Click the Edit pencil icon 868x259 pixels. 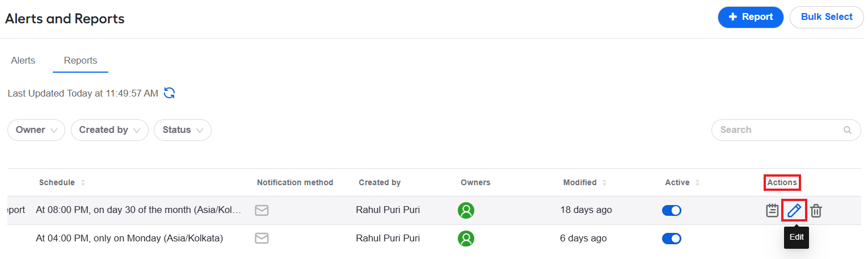(x=794, y=211)
